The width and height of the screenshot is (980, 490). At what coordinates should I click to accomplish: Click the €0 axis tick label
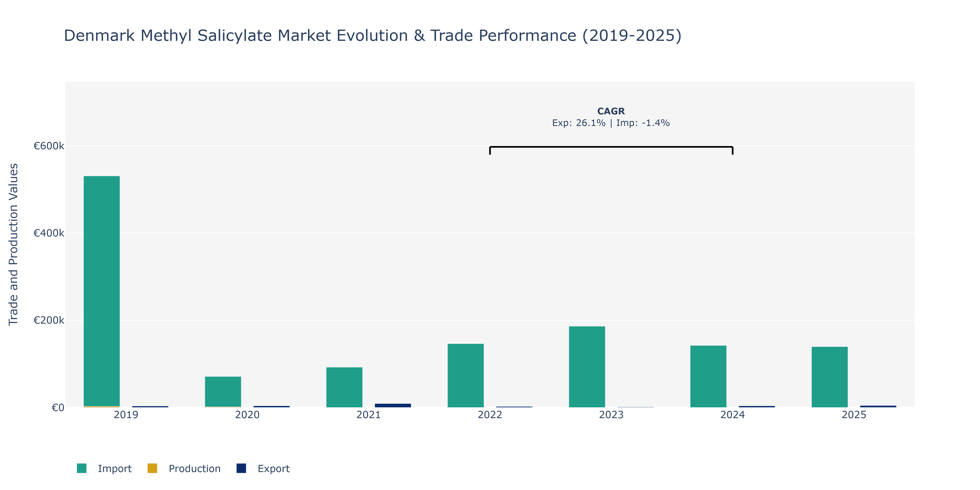58,408
